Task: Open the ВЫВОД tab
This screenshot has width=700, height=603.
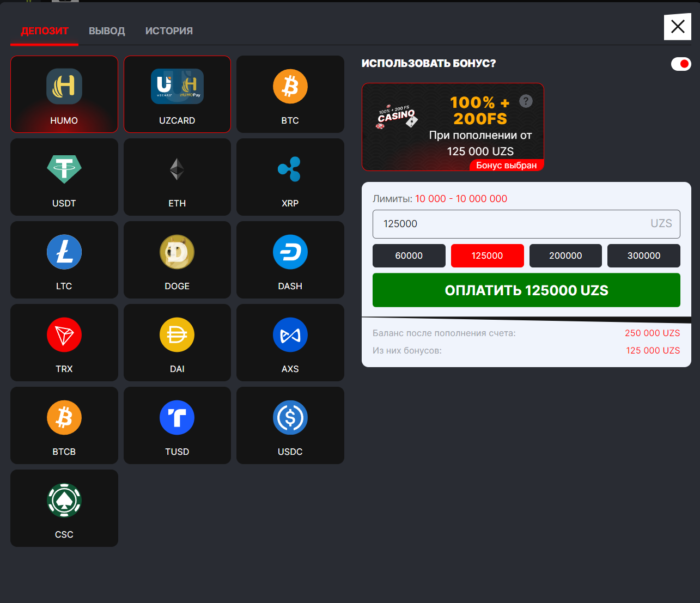Action: click(x=107, y=31)
